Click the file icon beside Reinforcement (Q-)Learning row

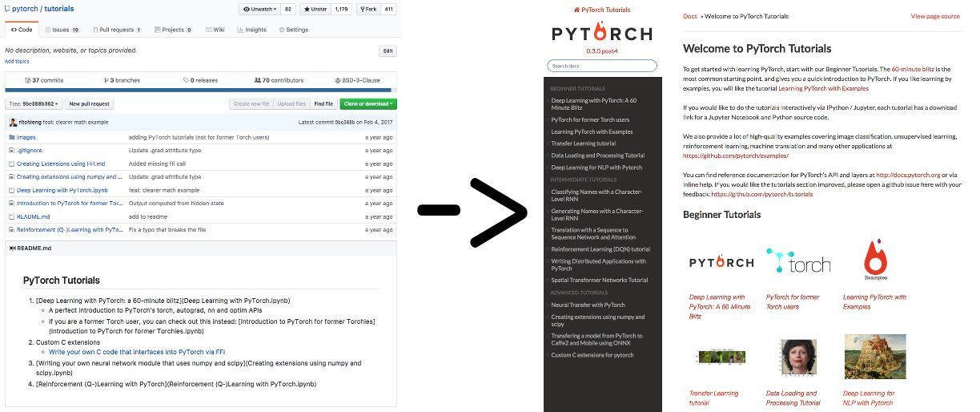tap(11, 230)
